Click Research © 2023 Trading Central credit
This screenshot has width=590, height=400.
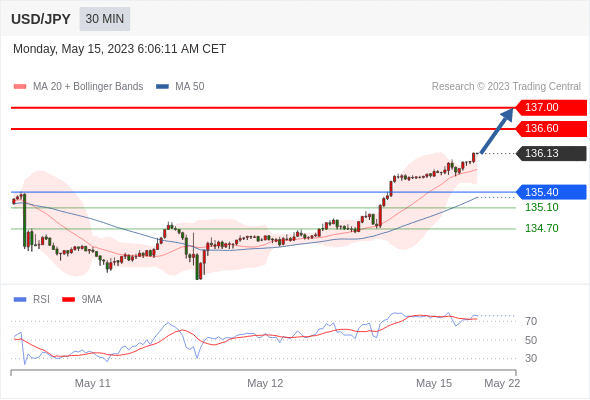506,87
